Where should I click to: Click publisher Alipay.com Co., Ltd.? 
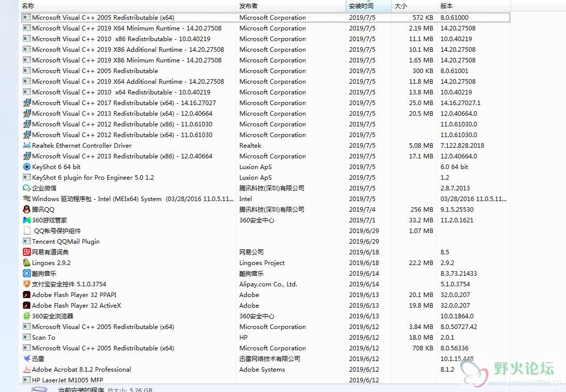[268, 284]
